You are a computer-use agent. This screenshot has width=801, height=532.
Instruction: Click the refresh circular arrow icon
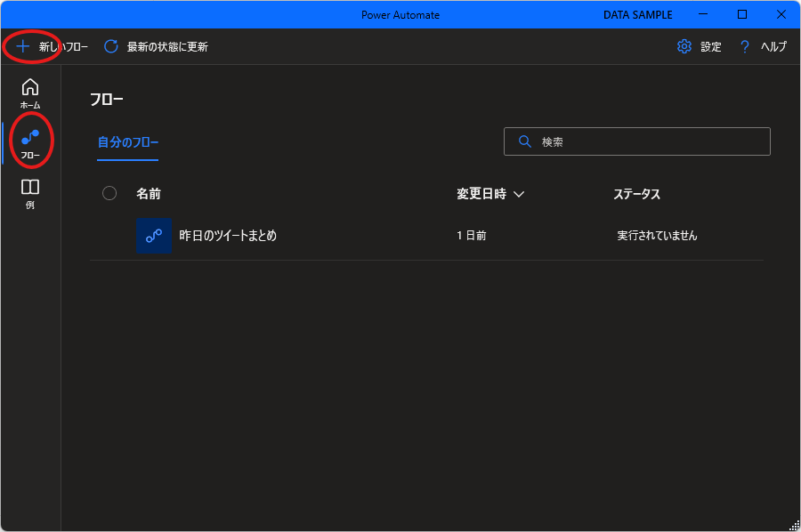(111, 46)
